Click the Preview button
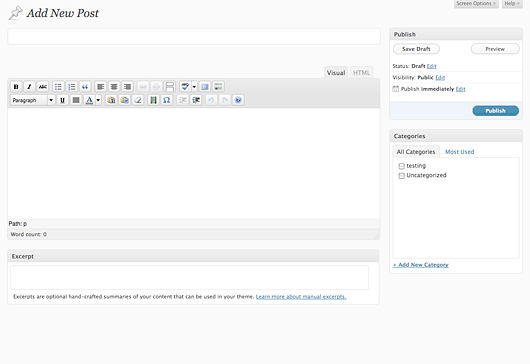Image resolution: width=530 pixels, height=364 pixels. 495,49
